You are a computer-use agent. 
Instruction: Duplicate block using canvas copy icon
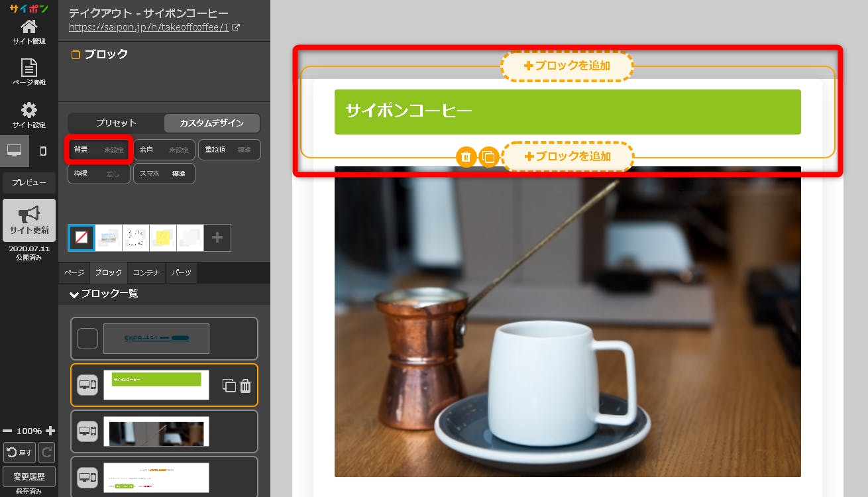click(x=488, y=157)
